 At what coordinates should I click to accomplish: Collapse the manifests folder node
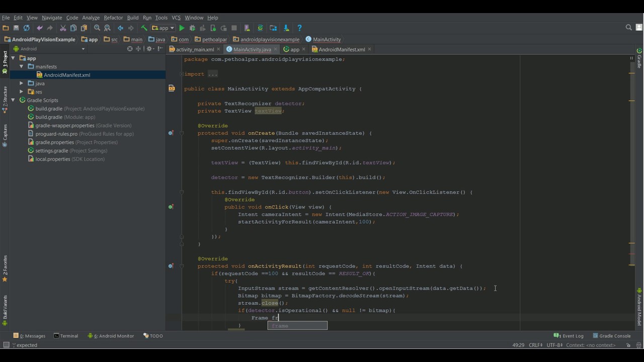[21, 66]
